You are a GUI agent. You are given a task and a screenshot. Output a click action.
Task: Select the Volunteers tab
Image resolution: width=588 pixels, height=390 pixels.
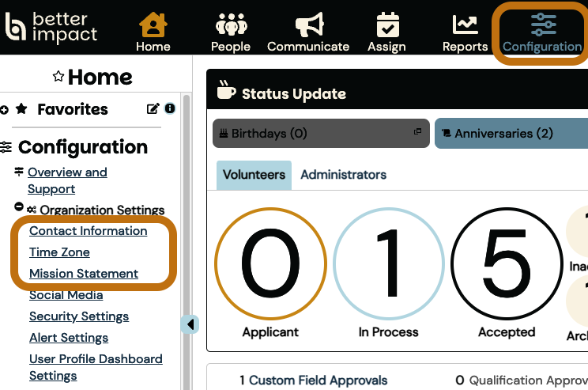(x=254, y=175)
